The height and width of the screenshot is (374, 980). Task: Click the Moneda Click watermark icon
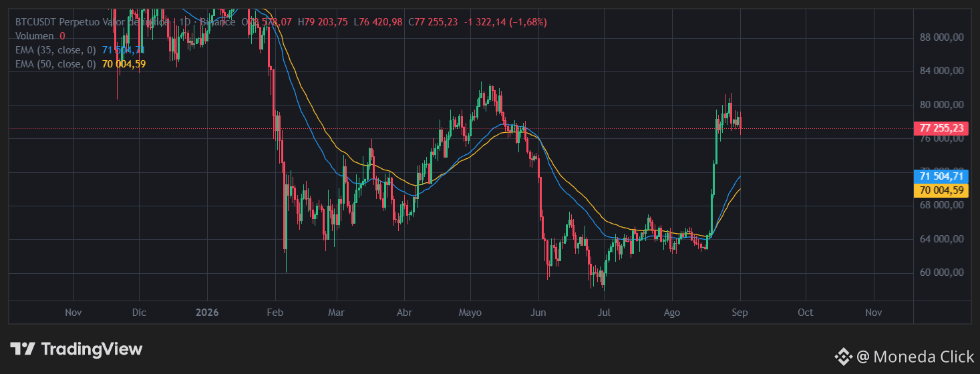tap(842, 357)
